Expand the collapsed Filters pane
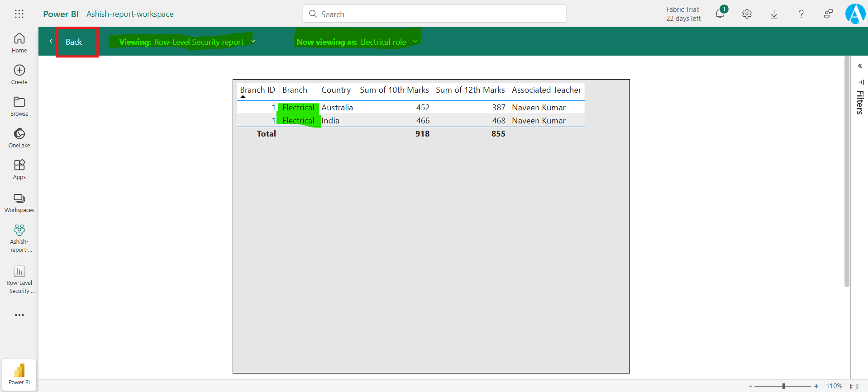 coord(860,66)
